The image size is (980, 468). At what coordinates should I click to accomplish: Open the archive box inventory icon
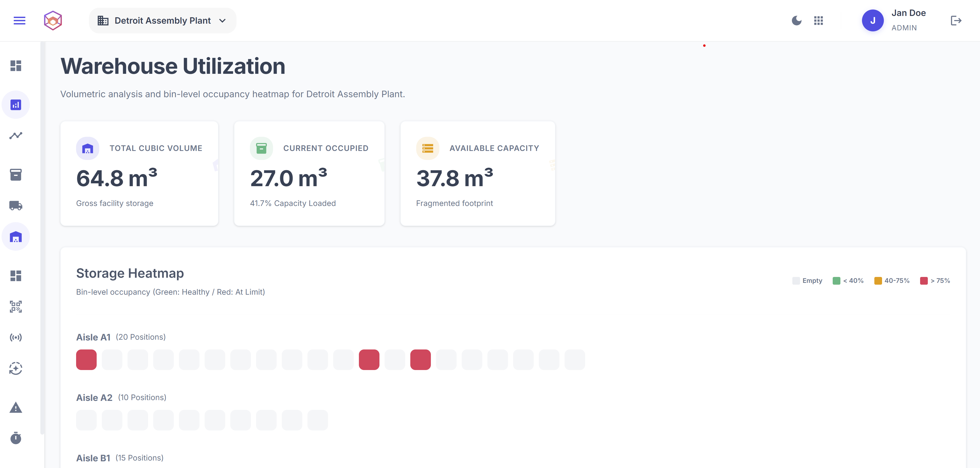click(16, 175)
